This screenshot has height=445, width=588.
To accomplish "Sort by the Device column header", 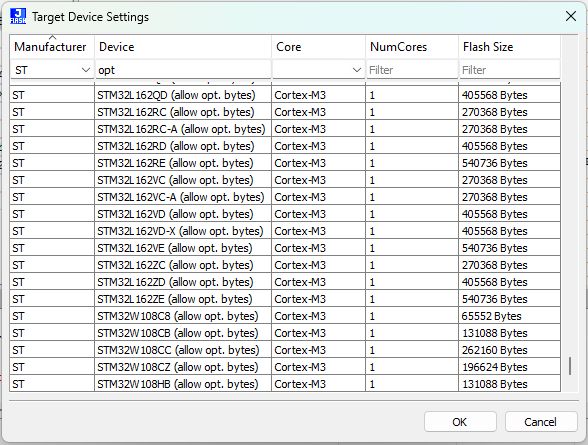I will tap(183, 47).
